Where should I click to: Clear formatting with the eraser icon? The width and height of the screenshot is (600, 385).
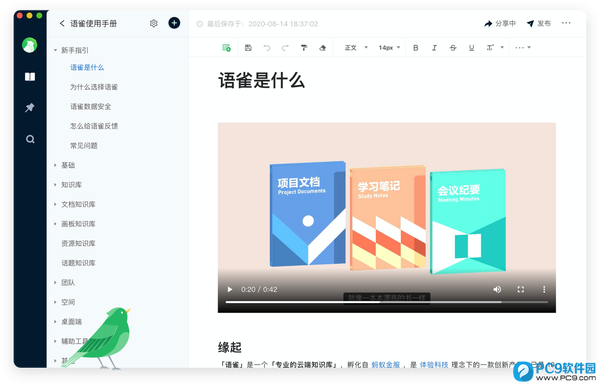[x=323, y=48]
